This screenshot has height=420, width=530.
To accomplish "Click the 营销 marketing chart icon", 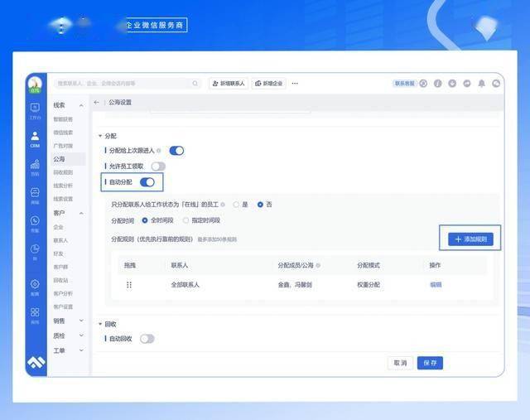I will coord(35,167).
